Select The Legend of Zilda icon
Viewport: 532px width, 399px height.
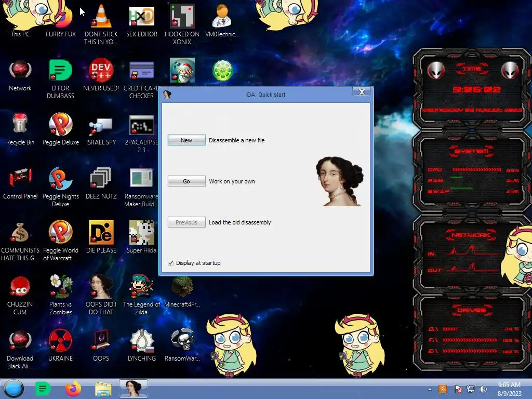pos(141,295)
